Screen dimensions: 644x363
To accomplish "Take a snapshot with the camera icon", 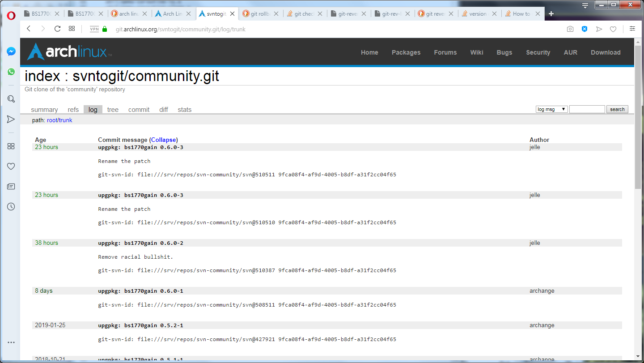I will 570,29.
